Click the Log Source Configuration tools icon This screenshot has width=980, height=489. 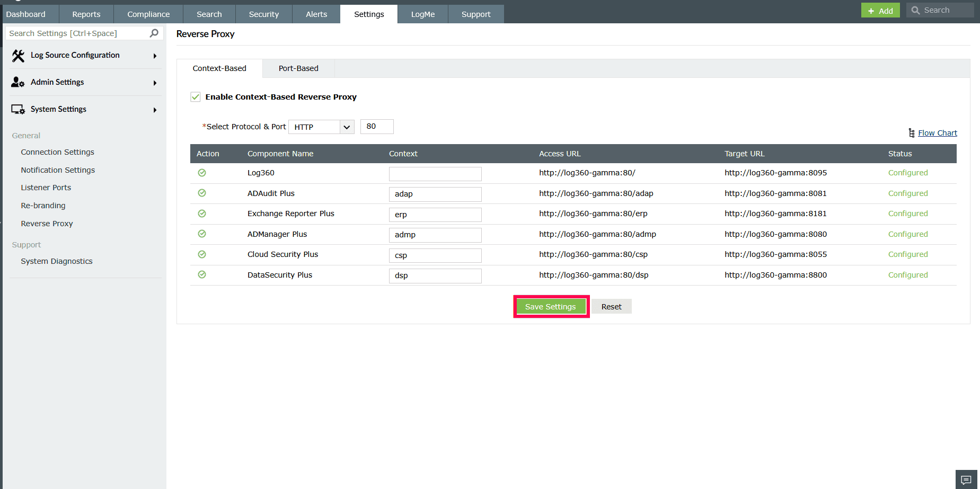pos(18,56)
